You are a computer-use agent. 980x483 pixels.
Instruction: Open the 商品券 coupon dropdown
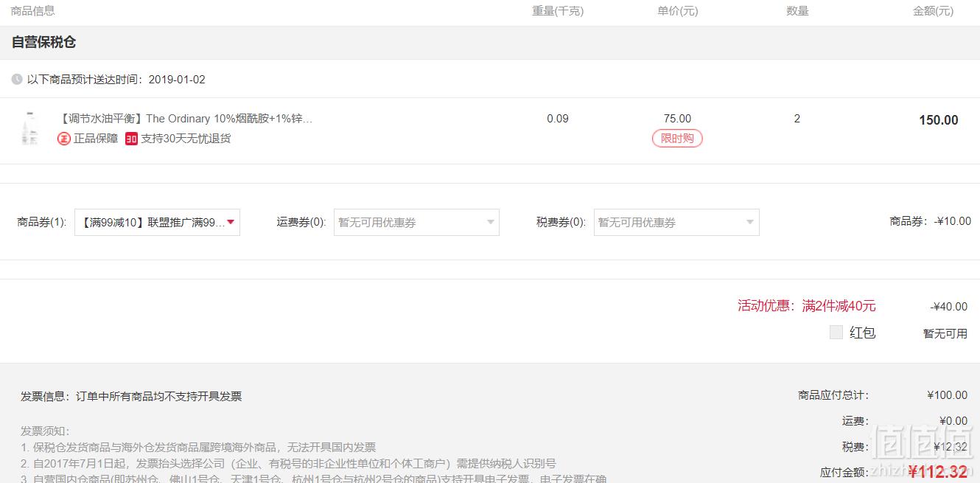pos(157,222)
